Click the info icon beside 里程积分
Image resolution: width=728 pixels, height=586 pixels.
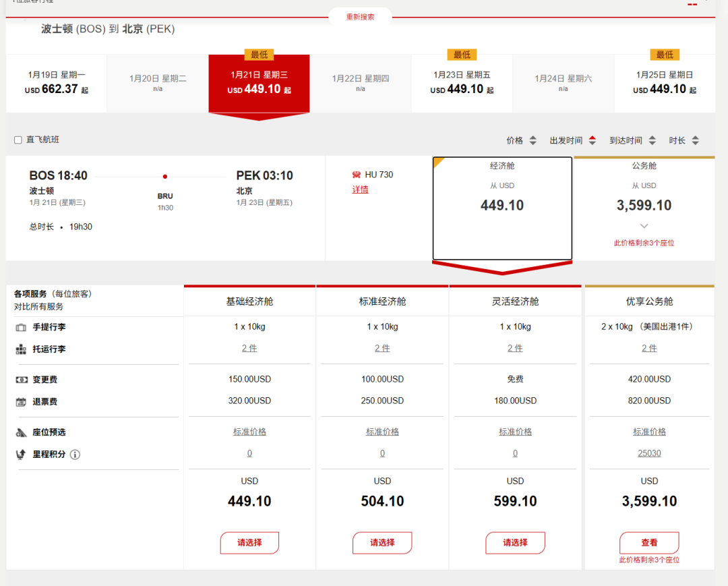tap(75, 455)
